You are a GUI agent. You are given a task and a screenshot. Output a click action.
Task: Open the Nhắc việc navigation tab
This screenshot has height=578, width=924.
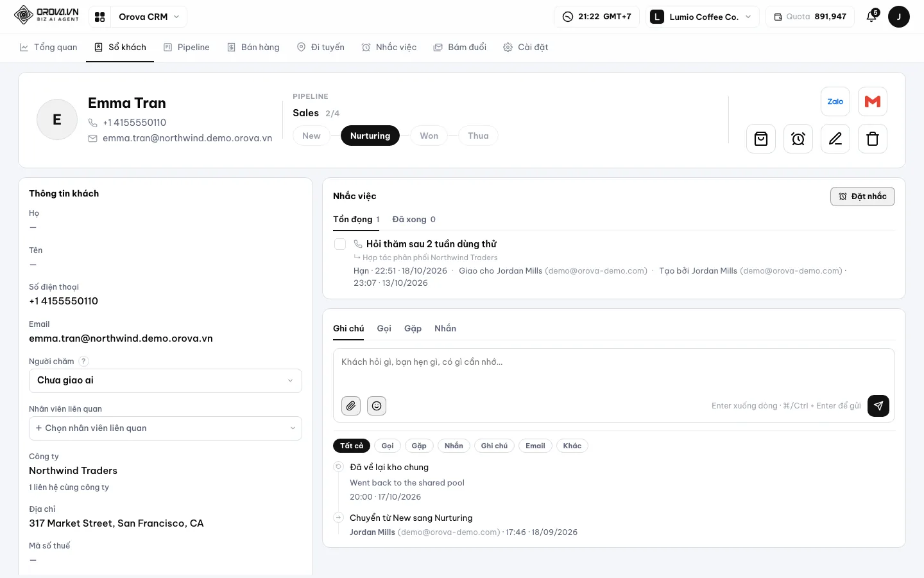389,48
